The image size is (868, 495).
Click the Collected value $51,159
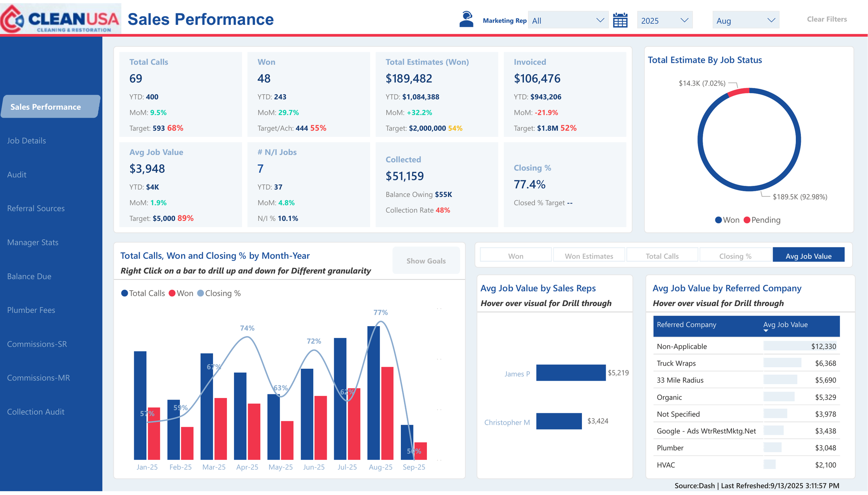tap(405, 176)
